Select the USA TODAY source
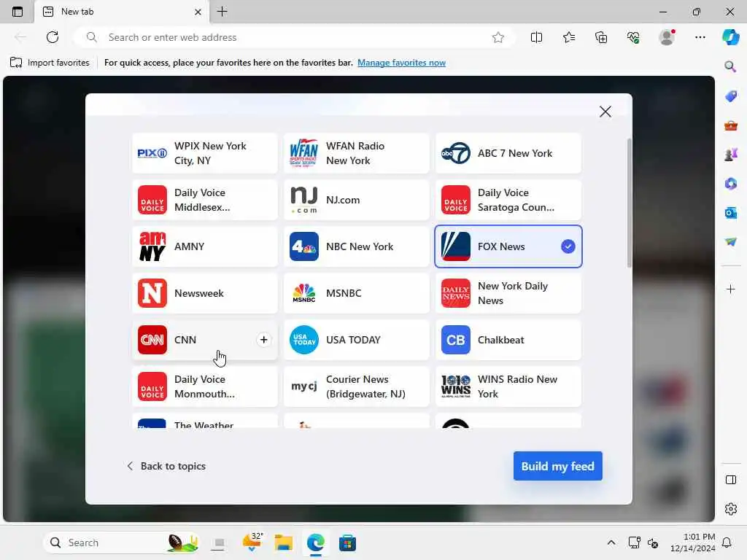The image size is (747, 560). pos(356,340)
